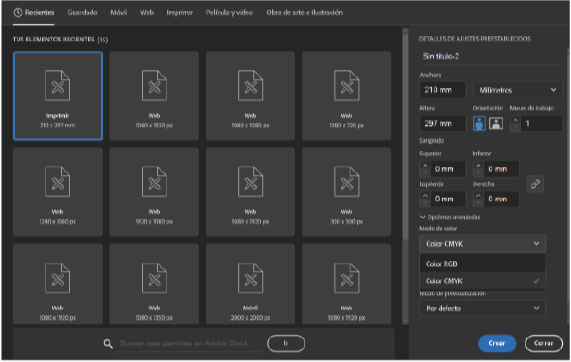The image size is (571, 362).
Task: Decrease the Izquierda bleed value
Action: tap(425, 202)
